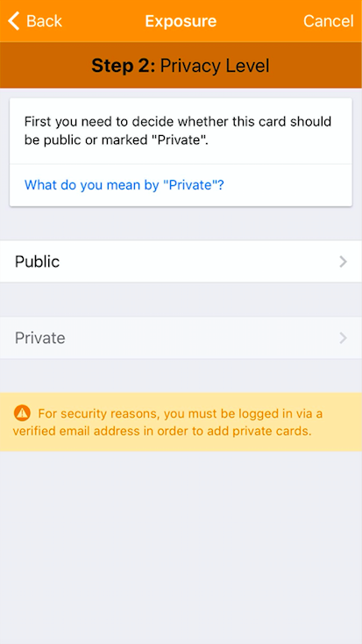Cancel the card creation process
362x644 pixels.
pos(329,21)
